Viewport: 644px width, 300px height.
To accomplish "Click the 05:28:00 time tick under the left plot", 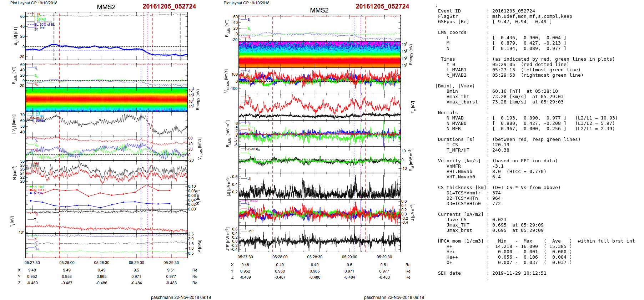I will point(67,263).
